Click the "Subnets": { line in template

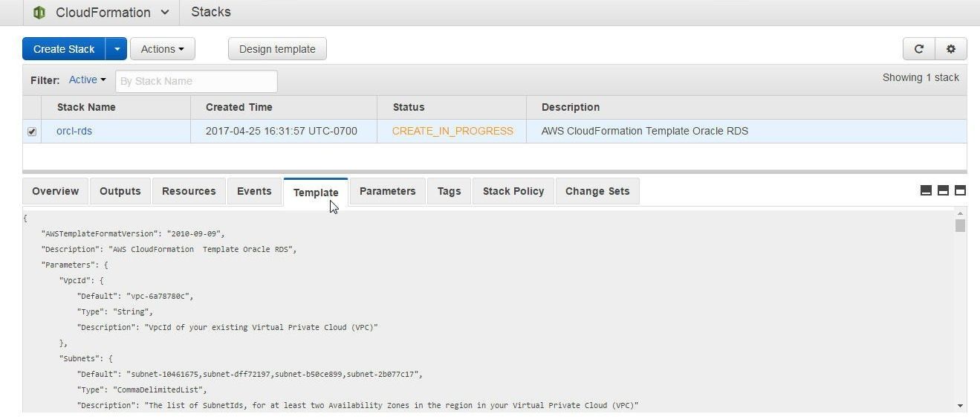85,358
